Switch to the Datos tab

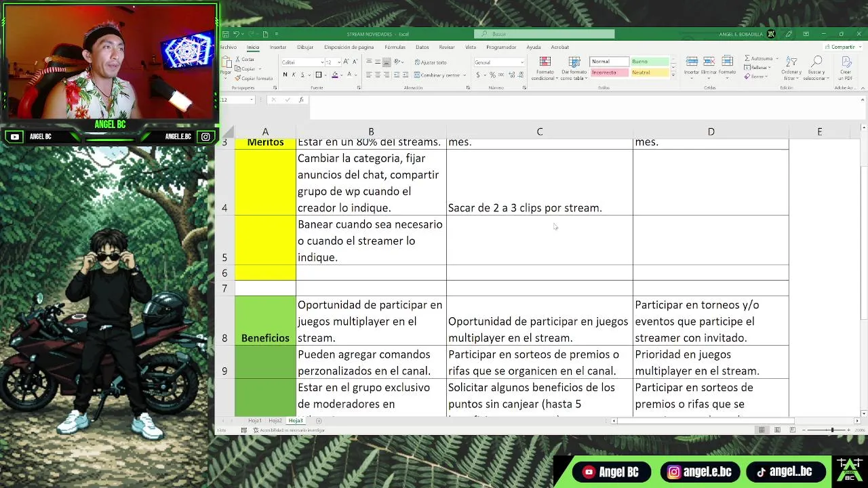point(422,47)
